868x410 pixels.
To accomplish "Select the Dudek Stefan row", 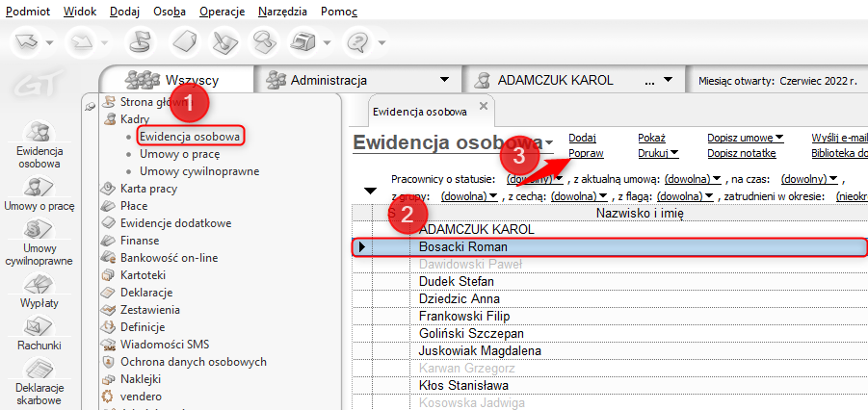I will tap(610, 282).
